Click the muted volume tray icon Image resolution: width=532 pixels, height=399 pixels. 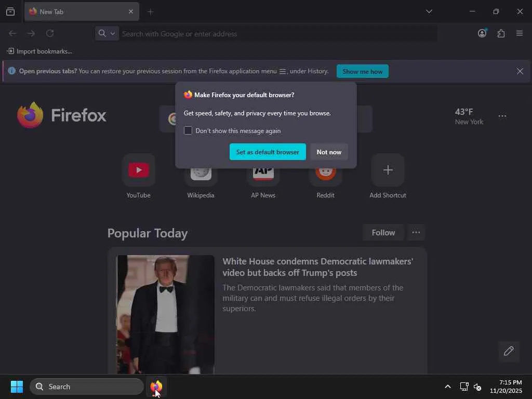(477, 387)
